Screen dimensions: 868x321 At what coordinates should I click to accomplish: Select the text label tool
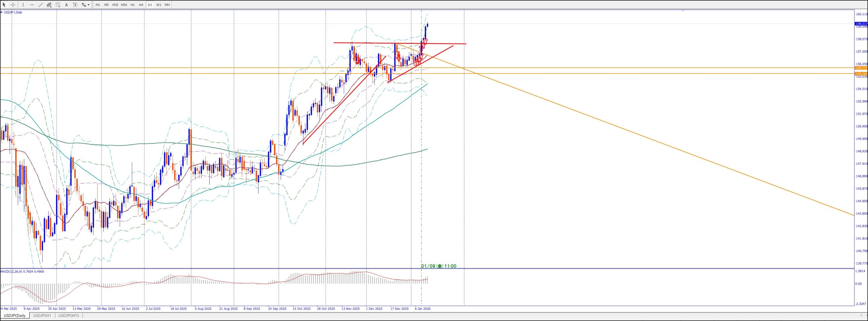click(x=75, y=5)
